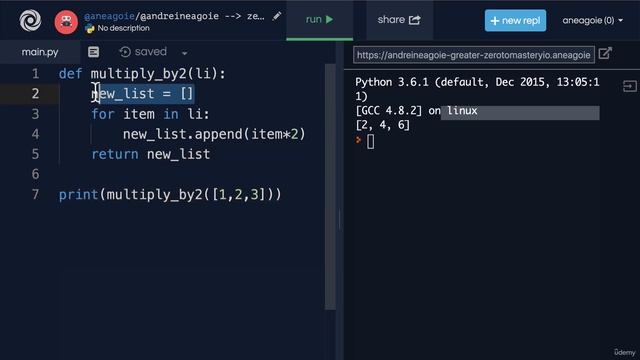Select the main.py file tab
The width and height of the screenshot is (640, 360).
(40, 52)
